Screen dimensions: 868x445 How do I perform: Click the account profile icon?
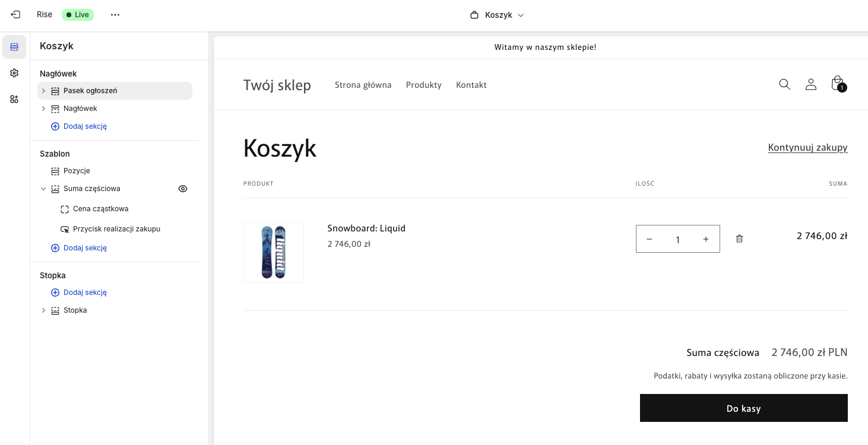point(810,84)
